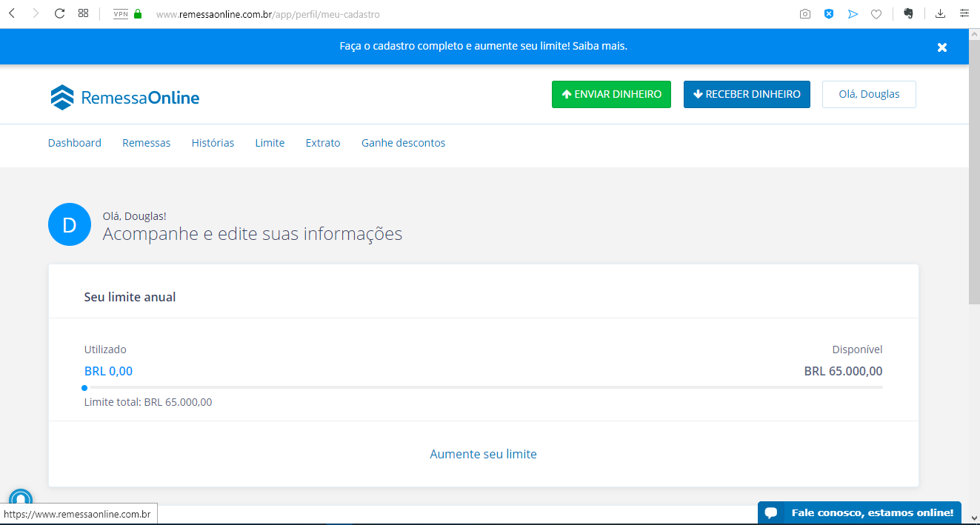Click the round notification bell icon
The height and width of the screenshot is (525, 980).
click(x=21, y=500)
